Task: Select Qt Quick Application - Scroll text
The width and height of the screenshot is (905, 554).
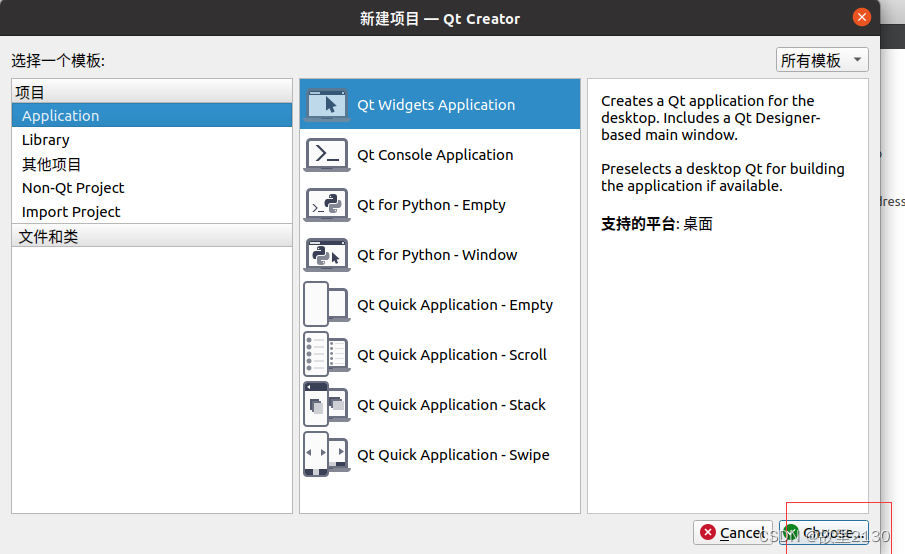Action: pos(452,355)
